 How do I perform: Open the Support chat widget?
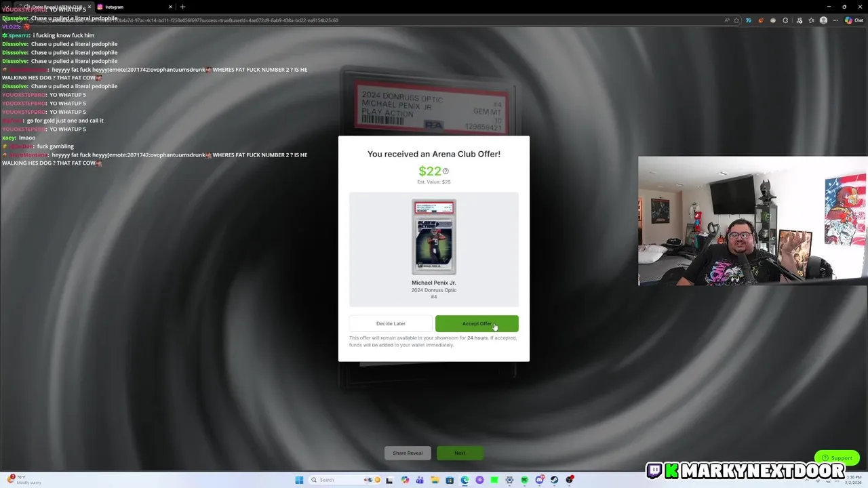click(x=837, y=457)
